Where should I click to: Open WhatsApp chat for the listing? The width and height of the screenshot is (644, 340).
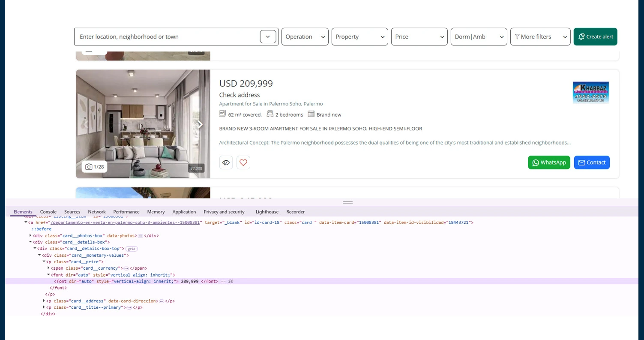[x=549, y=162]
